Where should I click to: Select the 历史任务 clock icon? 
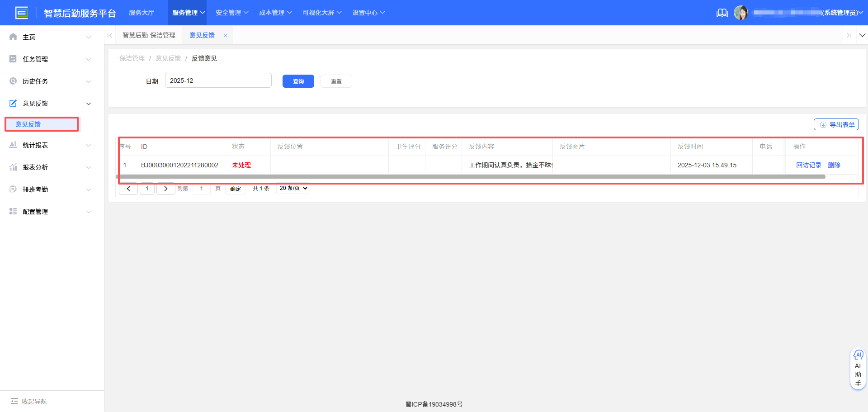click(13, 81)
